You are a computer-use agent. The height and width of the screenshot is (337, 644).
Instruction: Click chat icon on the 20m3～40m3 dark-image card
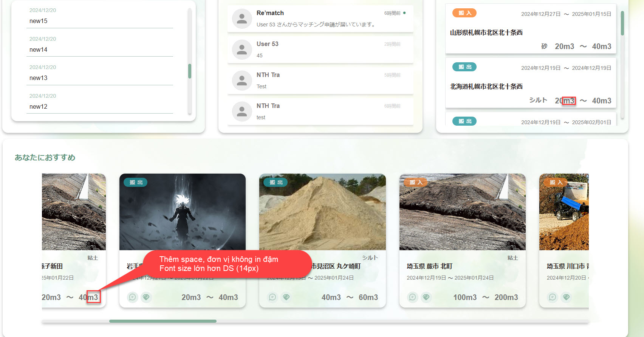(132, 297)
